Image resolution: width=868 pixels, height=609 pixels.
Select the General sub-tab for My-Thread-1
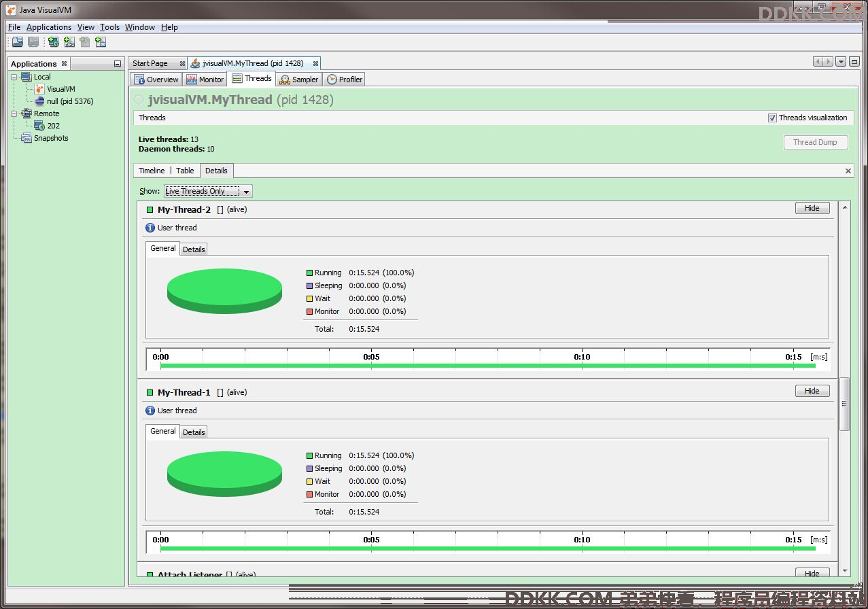point(163,432)
